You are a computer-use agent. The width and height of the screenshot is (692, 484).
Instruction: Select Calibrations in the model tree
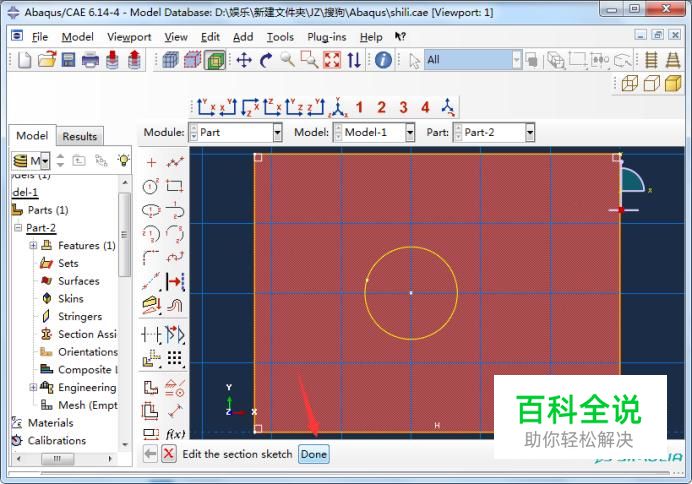[x=56, y=440]
